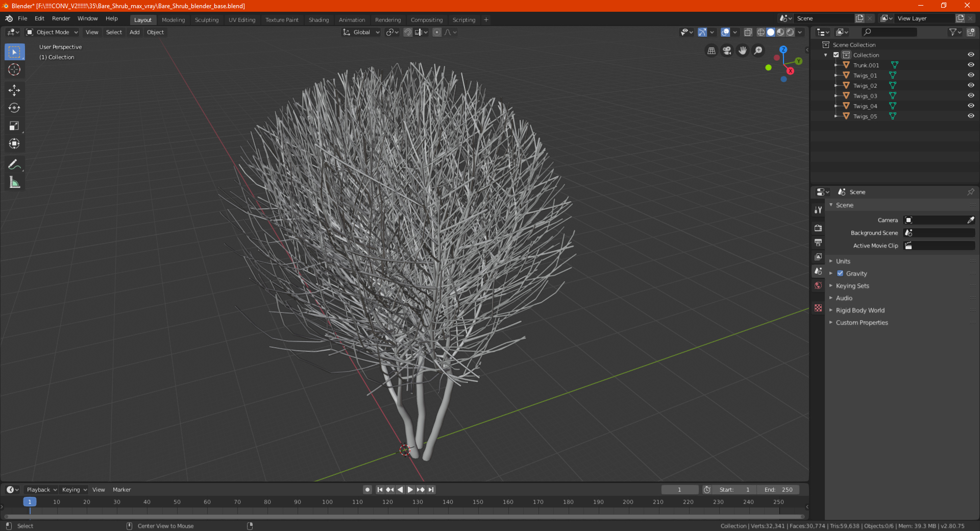Viewport: 980px width, 531px height.
Task: Expand the Units panel
Action: point(843,261)
